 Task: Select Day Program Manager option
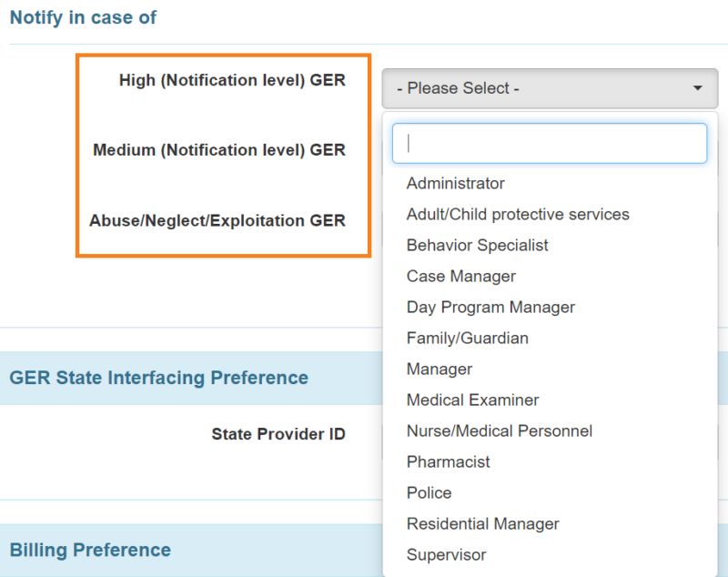pyautogui.click(x=490, y=307)
